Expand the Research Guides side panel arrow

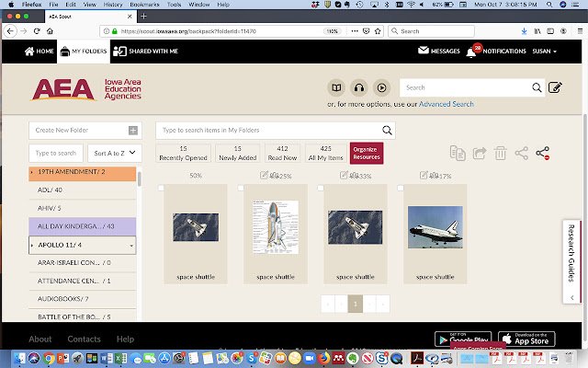571,298
